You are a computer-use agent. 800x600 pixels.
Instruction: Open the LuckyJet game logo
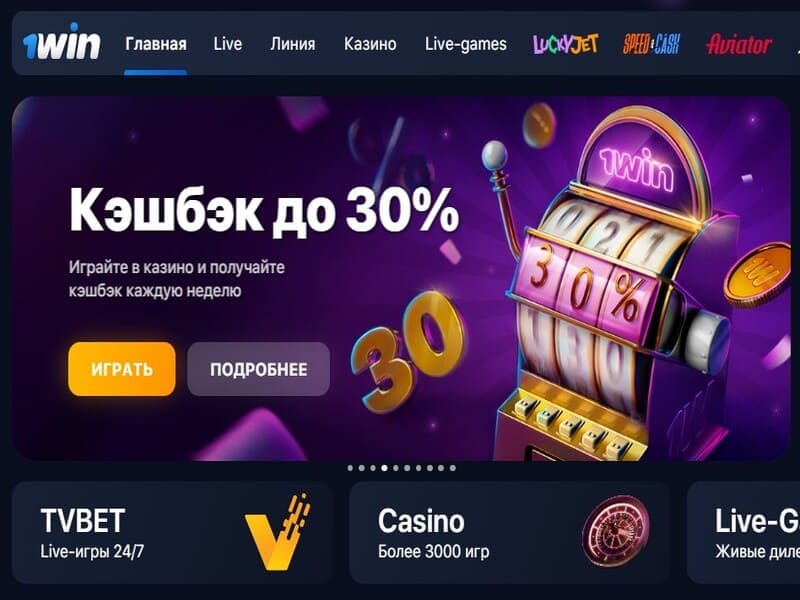click(565, 44)
